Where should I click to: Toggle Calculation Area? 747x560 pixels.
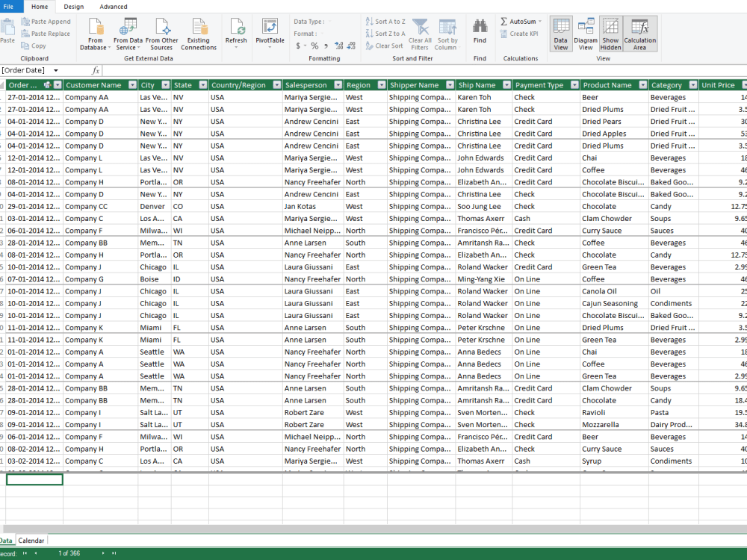pyautogui.click(x=640, y=34)
